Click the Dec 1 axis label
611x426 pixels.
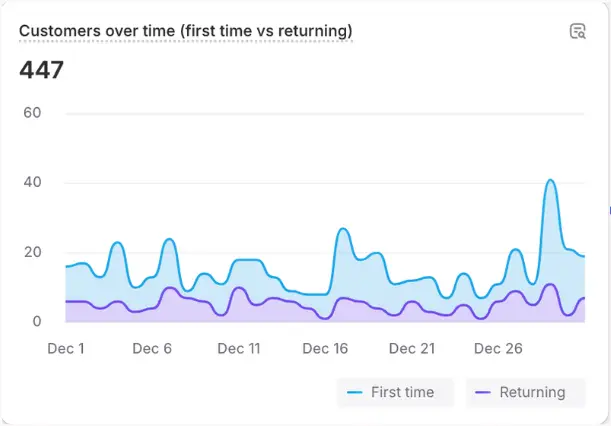[66, 349]
